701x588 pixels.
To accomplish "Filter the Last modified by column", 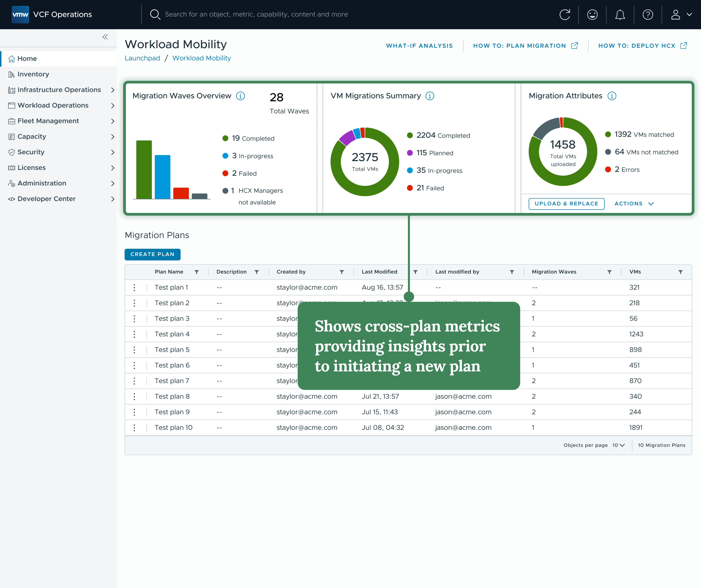I will (512, 272).
